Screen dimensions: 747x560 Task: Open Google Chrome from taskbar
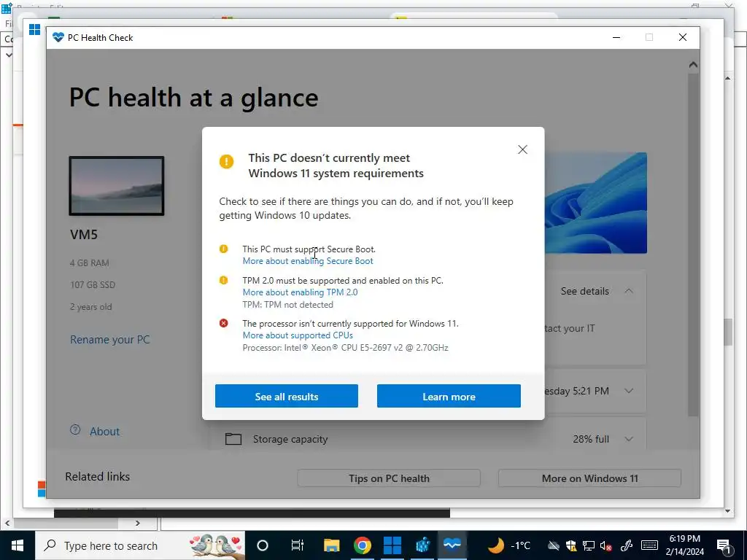362,545
